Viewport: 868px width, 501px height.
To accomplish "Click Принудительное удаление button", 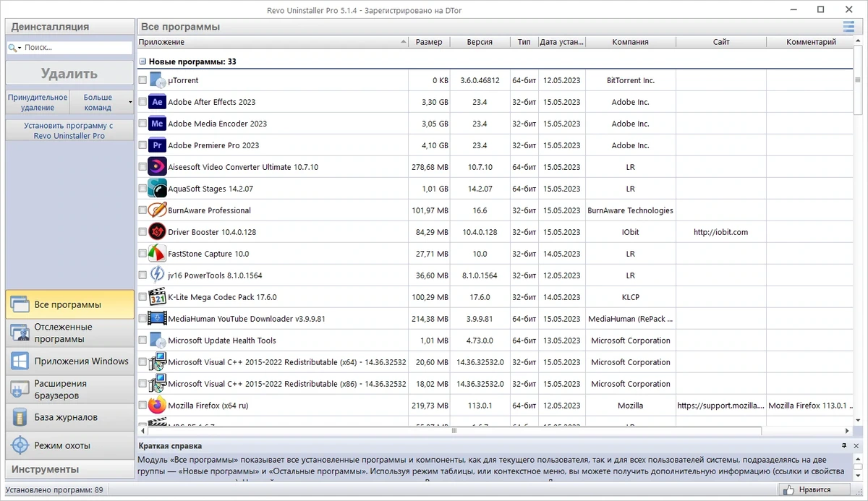I will (38, 103).
